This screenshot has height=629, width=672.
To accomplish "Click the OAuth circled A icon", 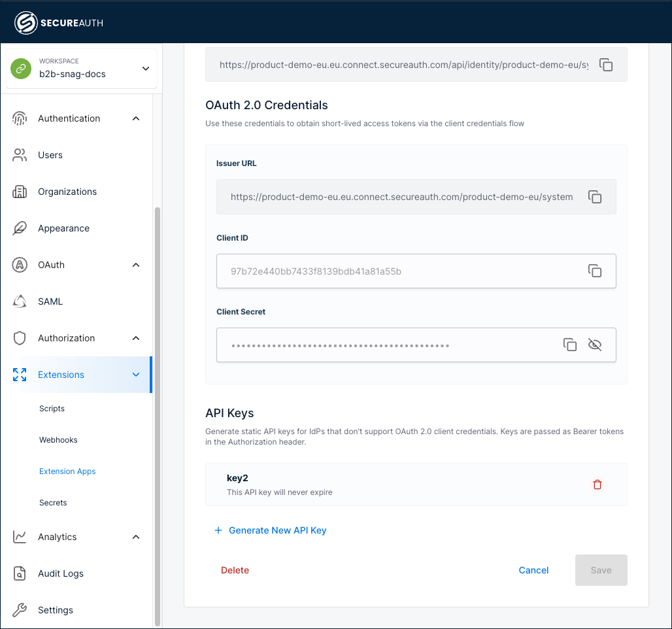I will (20, 265).
